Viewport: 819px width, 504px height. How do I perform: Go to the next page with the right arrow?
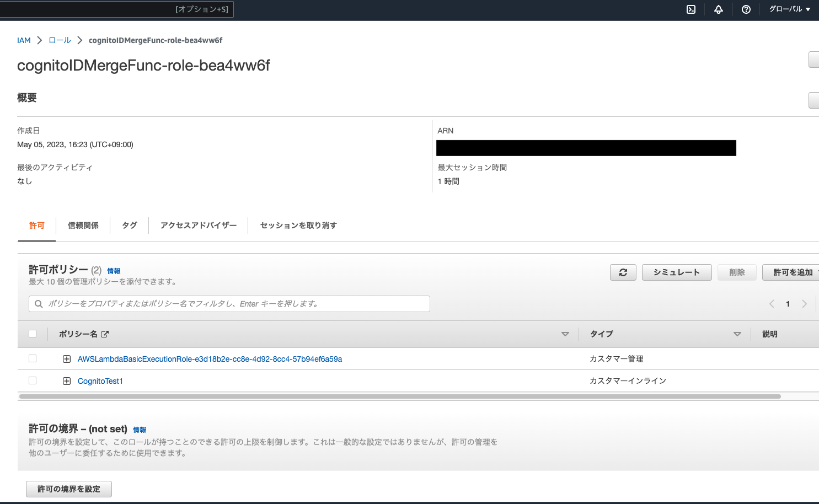tap(804, 304)
